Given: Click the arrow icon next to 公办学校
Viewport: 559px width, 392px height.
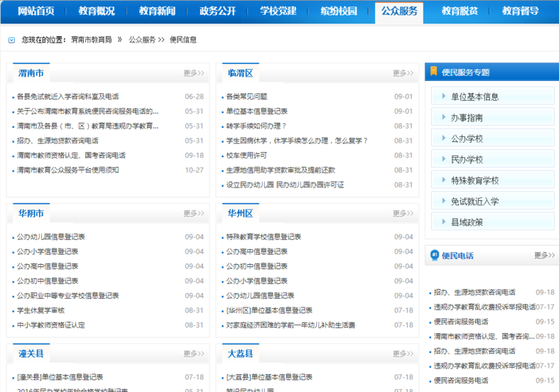Looking at the screenshot, I should (444, 138).
